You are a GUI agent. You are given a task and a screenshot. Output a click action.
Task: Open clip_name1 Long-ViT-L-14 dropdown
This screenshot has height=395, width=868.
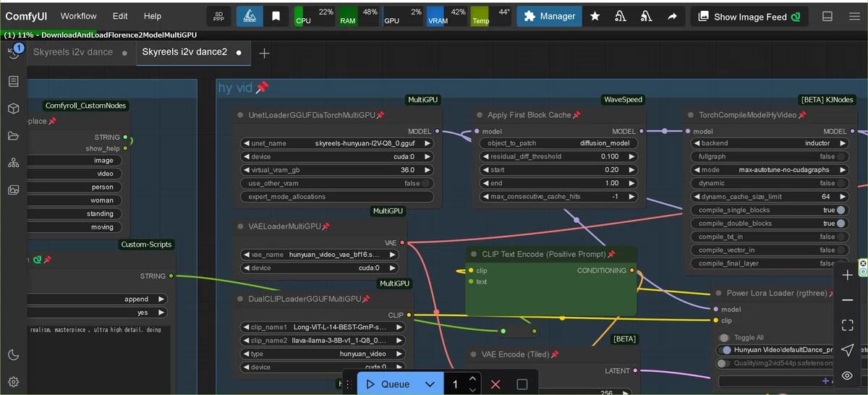[323, 327]
